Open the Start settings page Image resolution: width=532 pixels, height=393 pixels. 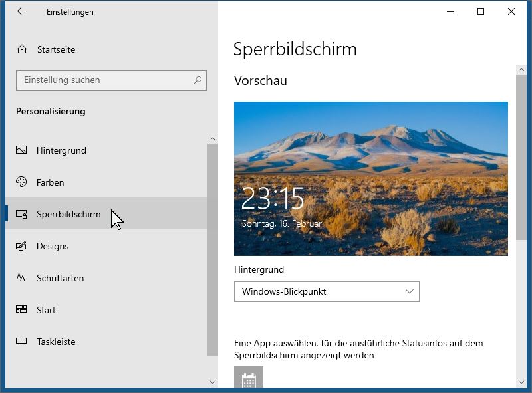pos(106,310)
